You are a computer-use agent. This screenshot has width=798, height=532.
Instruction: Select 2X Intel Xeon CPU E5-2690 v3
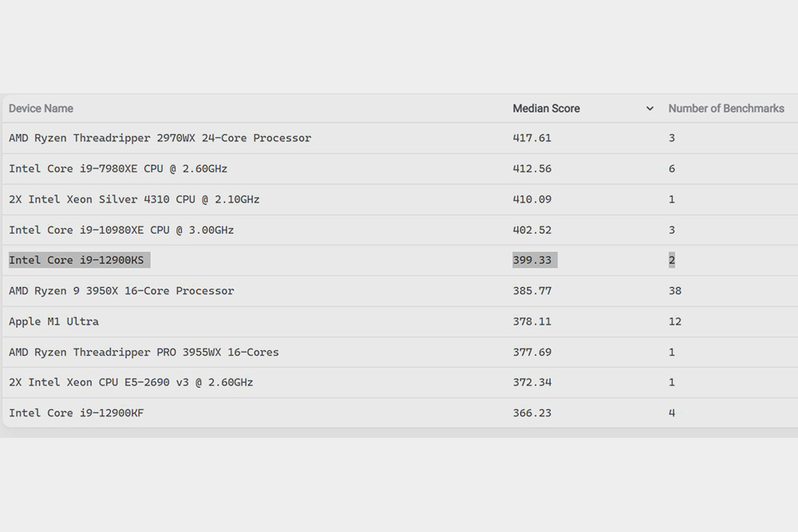(x=131, y=382)
